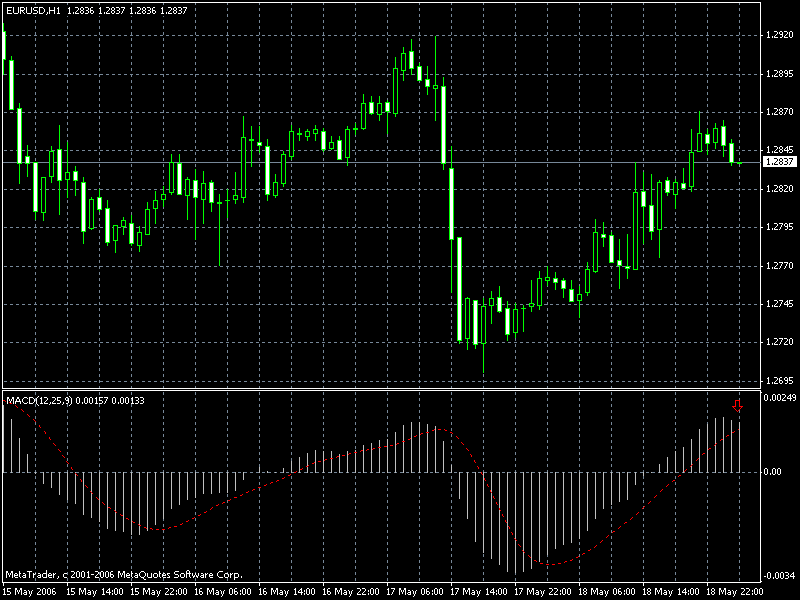Click the 1.2870 price scale label
Image resolution: width=800 pixels, height=600 pixels.
pyautogui.click(x=780, y=112)
